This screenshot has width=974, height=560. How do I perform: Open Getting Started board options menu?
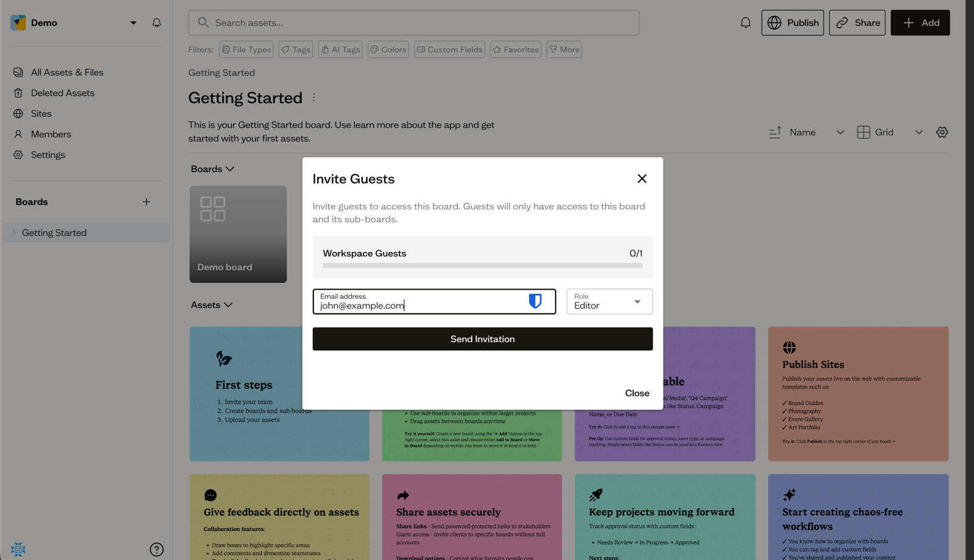(x=314, y=97)
